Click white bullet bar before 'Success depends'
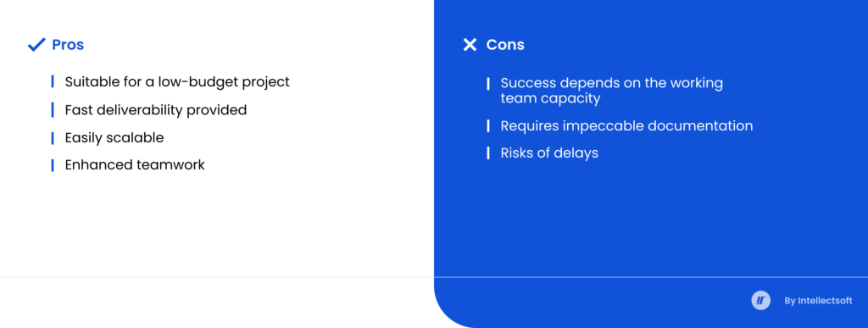 pos(488,84)
